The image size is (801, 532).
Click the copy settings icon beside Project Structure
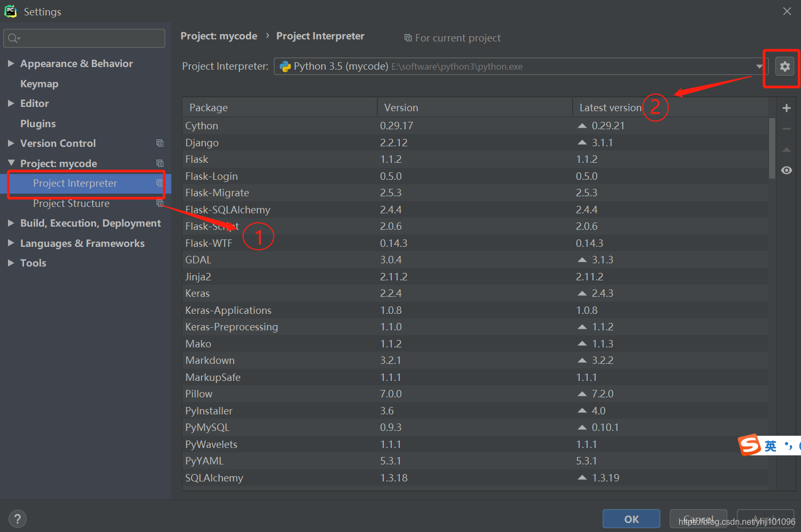160,203
